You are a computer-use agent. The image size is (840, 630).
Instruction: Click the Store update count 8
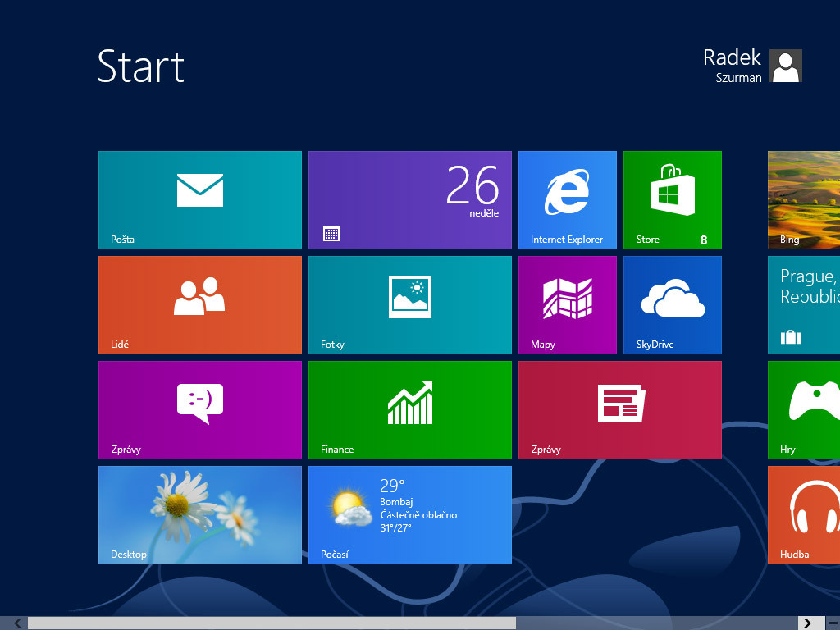pyautogui.click(x=703, y=240)
